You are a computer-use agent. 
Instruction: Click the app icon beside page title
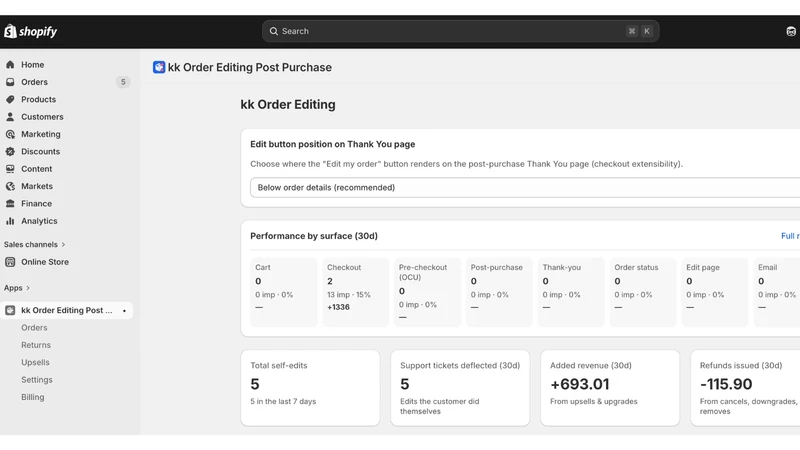click(159, 67)
